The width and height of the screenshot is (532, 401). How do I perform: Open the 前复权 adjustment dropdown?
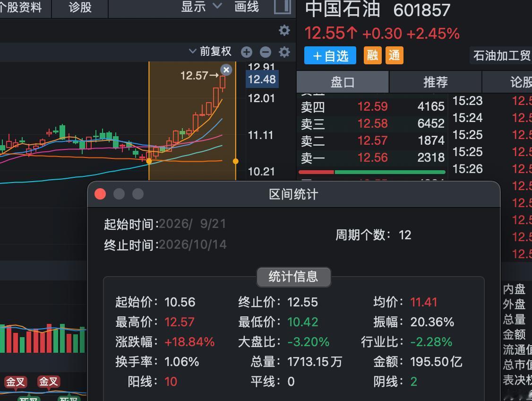tap(210, 52)
